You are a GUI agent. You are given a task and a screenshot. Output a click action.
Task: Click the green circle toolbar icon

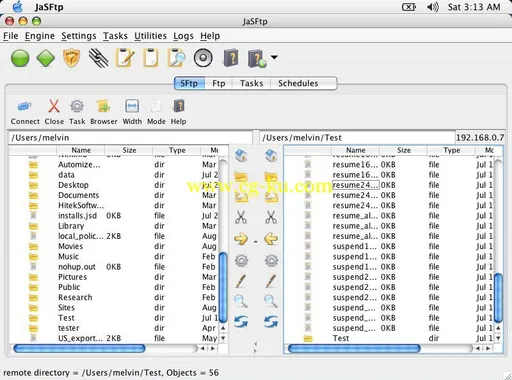coord(20,58)
